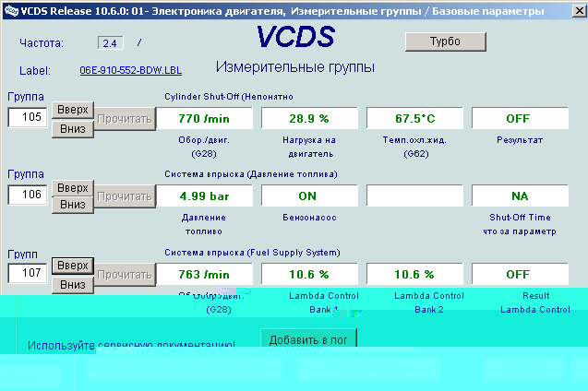Viewport: 588px width, 391px height.
Task: Click the Shut-Off Time label
Action: (520, 218)
